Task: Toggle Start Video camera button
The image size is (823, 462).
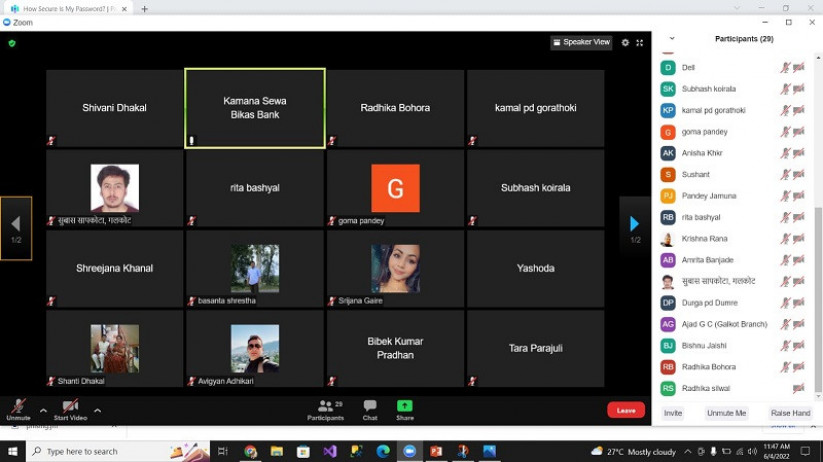Action: (x=69, y=409)
